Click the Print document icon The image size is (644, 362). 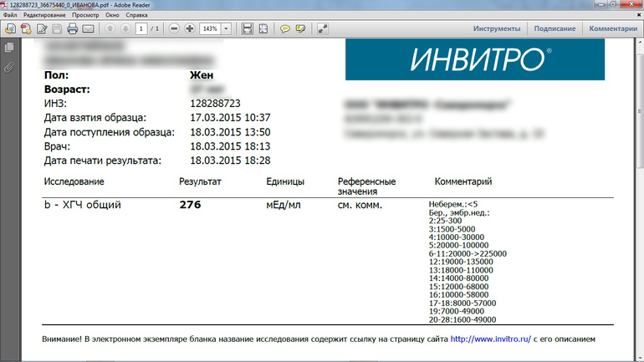[x=73, y=28]
